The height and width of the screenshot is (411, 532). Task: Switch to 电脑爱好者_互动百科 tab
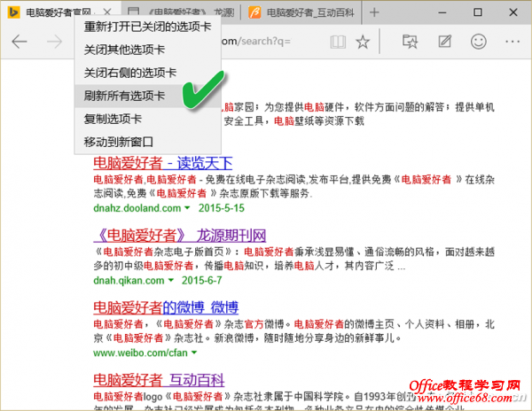click(x=301, y=12)
